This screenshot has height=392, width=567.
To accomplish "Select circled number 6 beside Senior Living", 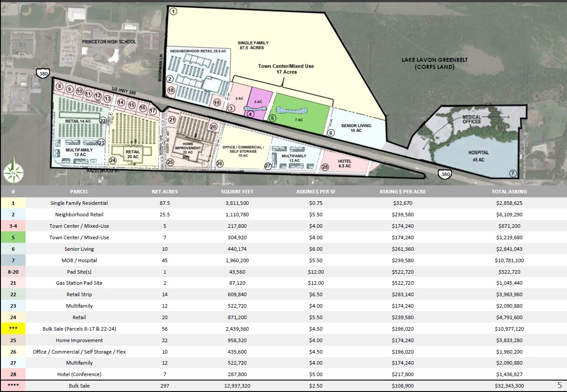I will coord(331,132).
